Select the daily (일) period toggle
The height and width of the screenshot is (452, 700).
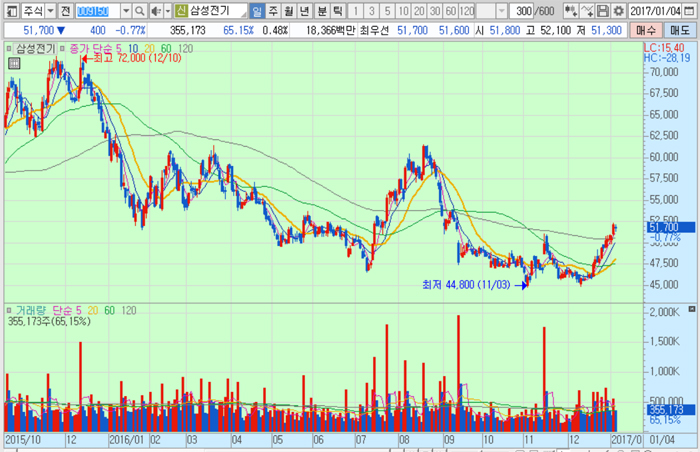tap(258, 11)
